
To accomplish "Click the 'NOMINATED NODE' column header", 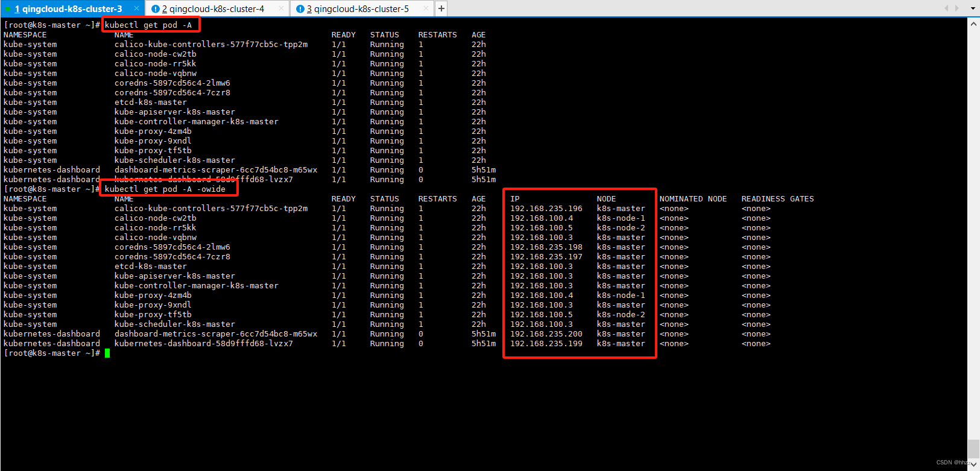I will (x=693, y=199).
